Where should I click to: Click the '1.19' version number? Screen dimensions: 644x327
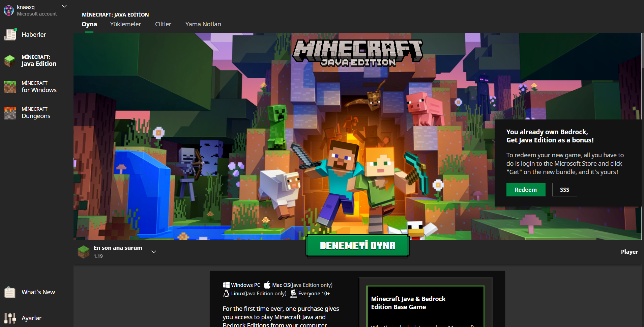(98, 256)
